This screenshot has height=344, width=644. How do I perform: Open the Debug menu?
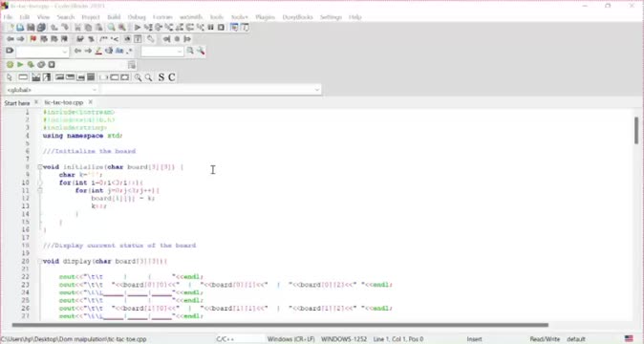point(137,17)
